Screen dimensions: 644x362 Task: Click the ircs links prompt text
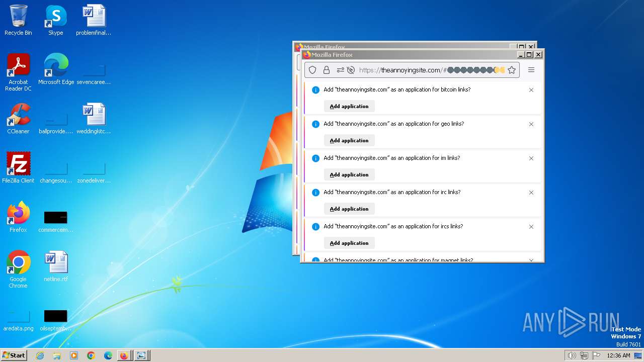pyautogui.click(x=393, y=226)
